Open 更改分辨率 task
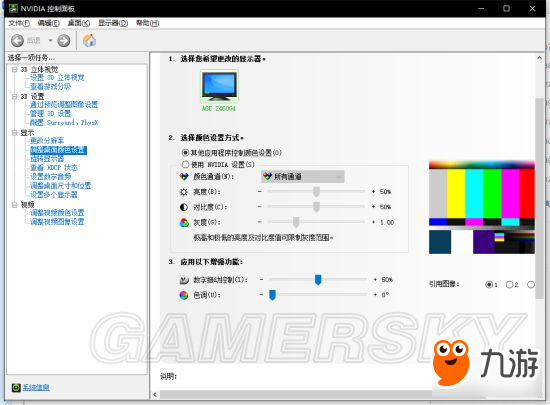 click(47, 141)
